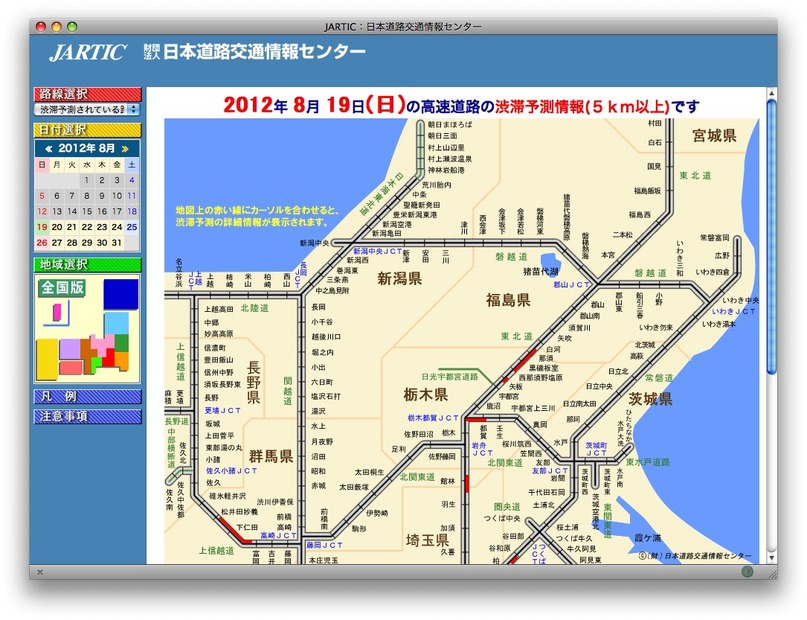Open the route selection dropdown
This screenshot has height=620, width=807.
pyautogui.click(x=87, y=109)
